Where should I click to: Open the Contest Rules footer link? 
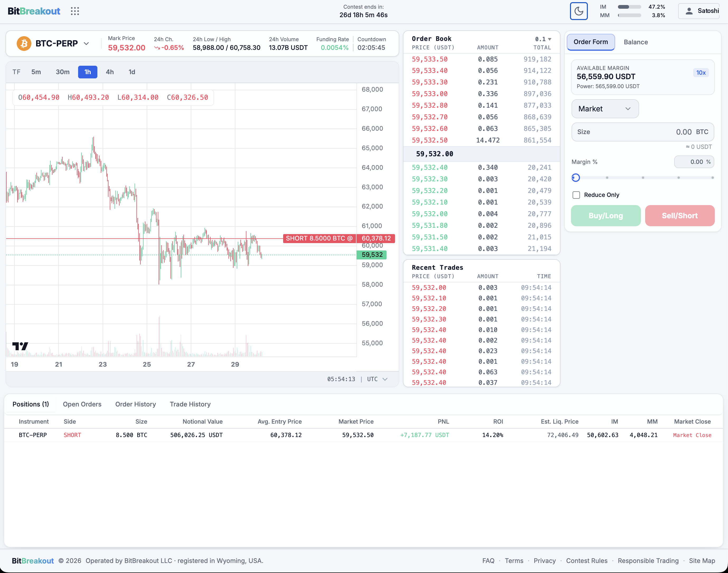587,561
